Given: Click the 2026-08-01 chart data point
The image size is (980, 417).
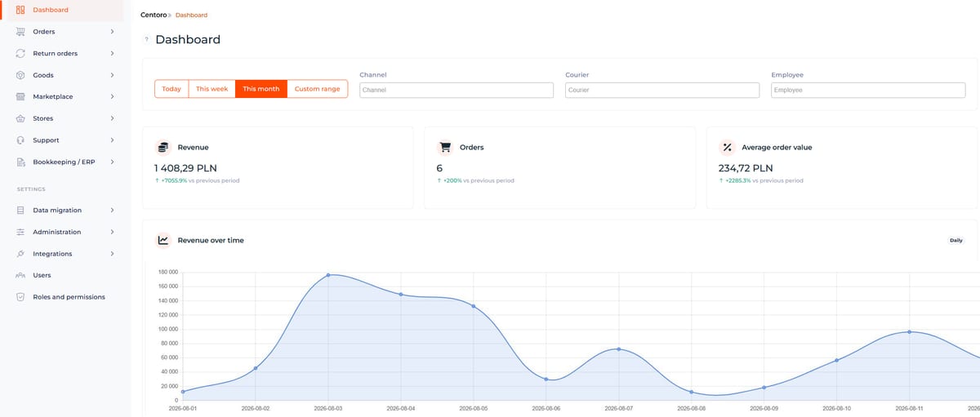Looking at the screenshot, I should 183,392.
